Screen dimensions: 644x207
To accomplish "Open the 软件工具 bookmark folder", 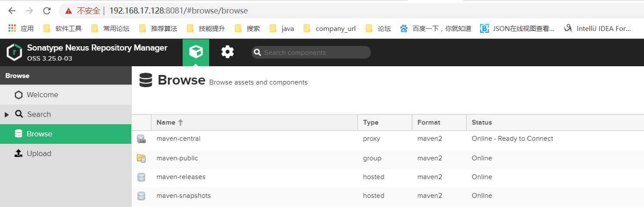I will [x=63, y=28].
